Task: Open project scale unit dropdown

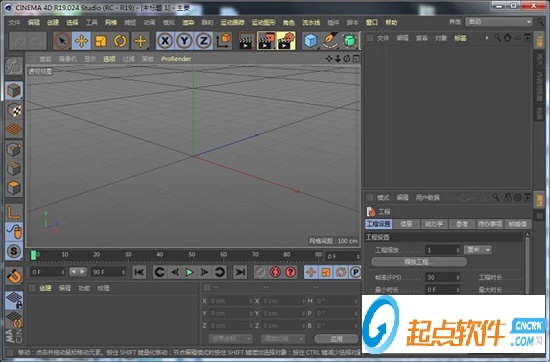Action: (x=478, y=250)
